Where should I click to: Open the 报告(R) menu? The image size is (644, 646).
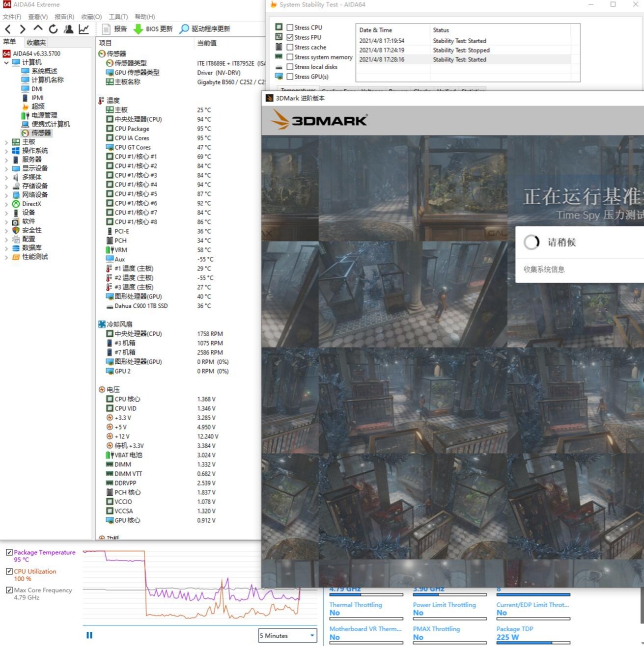tap(64, 17)
